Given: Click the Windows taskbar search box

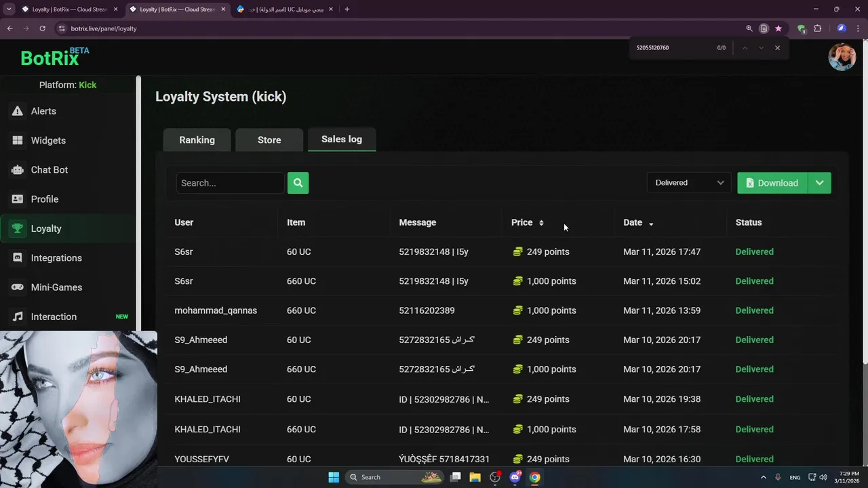Looking at the screenshot, I should coord(395,477).
